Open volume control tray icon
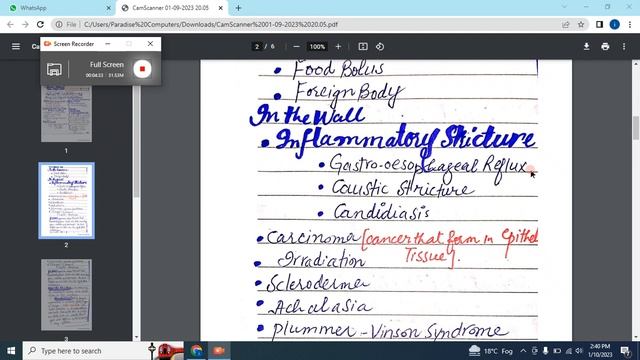The height and width of the screenshot is (360, 640). (579, 351)
